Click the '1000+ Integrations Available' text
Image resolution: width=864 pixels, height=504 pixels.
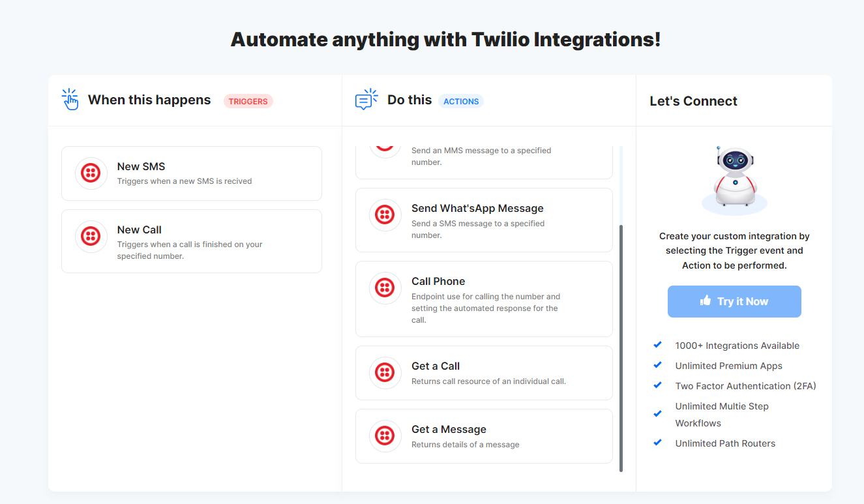(x=737, y=346)
